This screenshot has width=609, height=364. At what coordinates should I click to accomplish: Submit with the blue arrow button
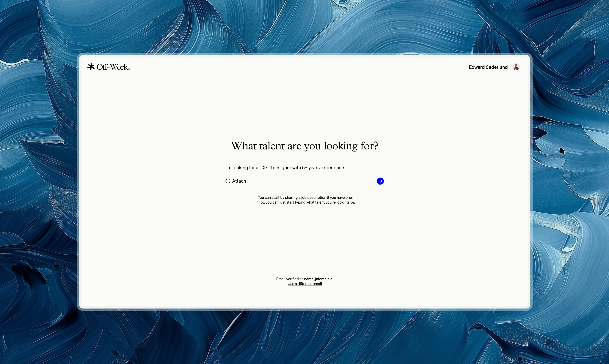pos(380,181)
